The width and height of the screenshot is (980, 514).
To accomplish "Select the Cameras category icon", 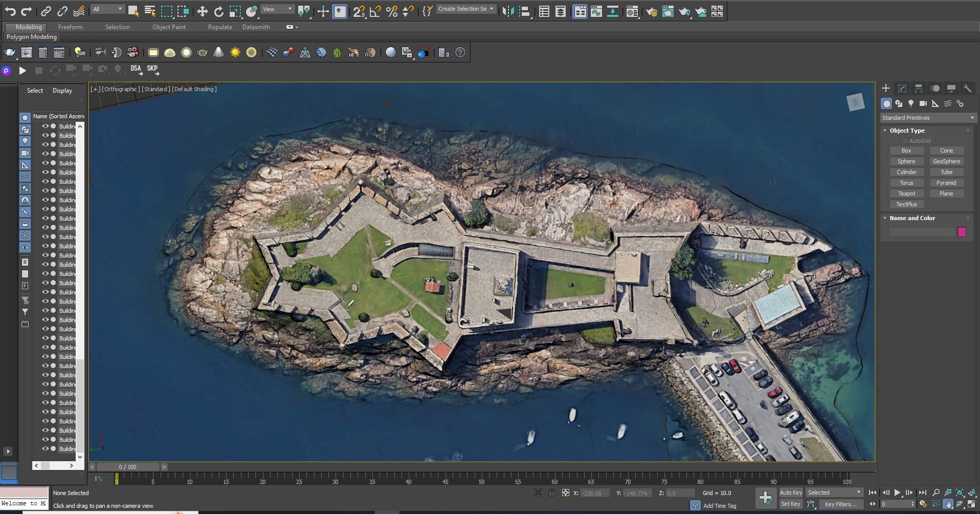I will click(923, 103).
